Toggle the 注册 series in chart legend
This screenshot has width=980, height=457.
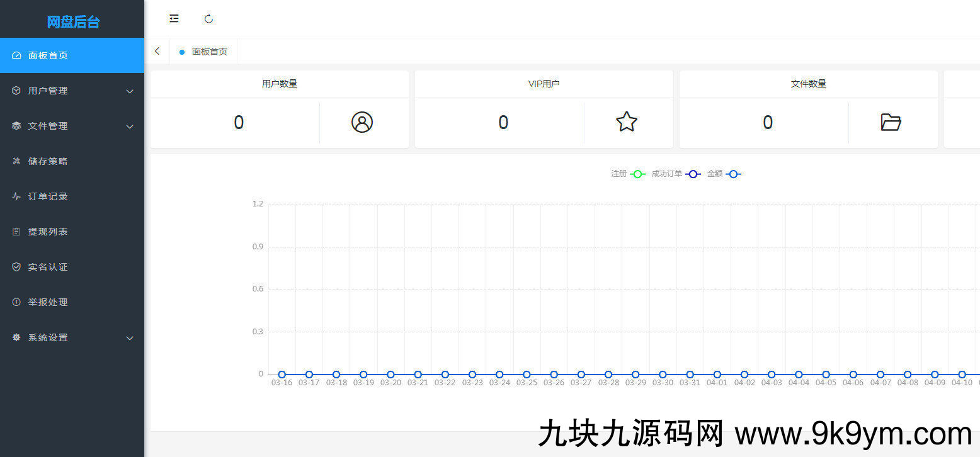[628, 174]
